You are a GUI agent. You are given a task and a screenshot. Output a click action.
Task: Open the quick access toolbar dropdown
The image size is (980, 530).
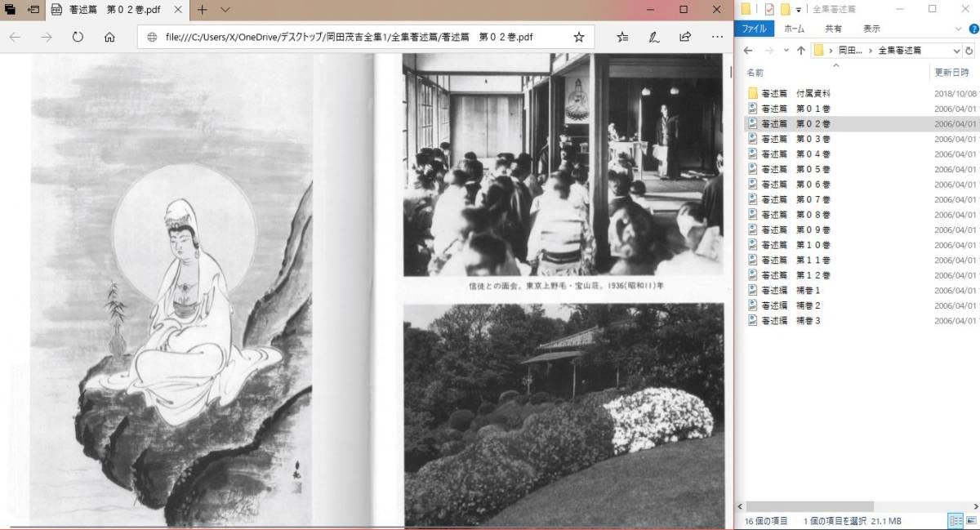tap(798, 10)
